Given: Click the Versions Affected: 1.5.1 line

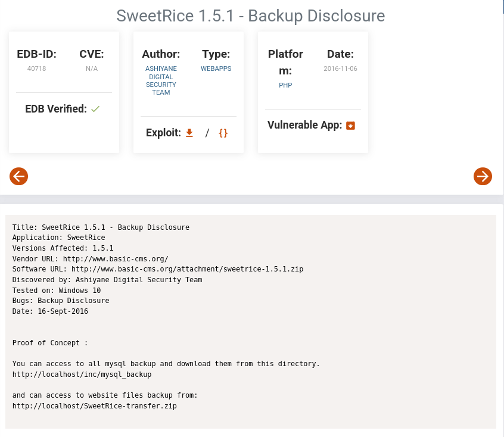Looking at the screenshot, I should [x=63, y=248].
